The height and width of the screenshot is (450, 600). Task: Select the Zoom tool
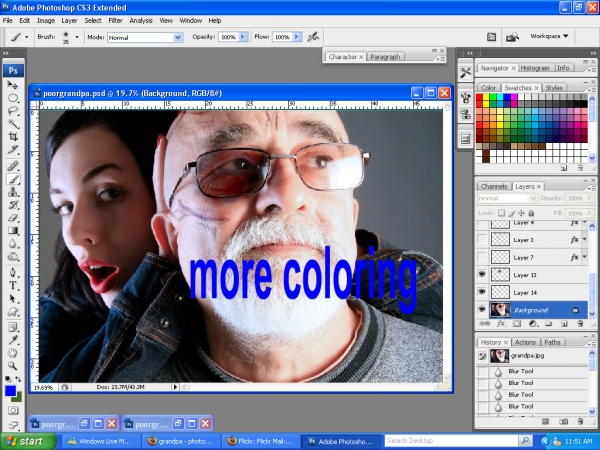click(x=13, y=366)
